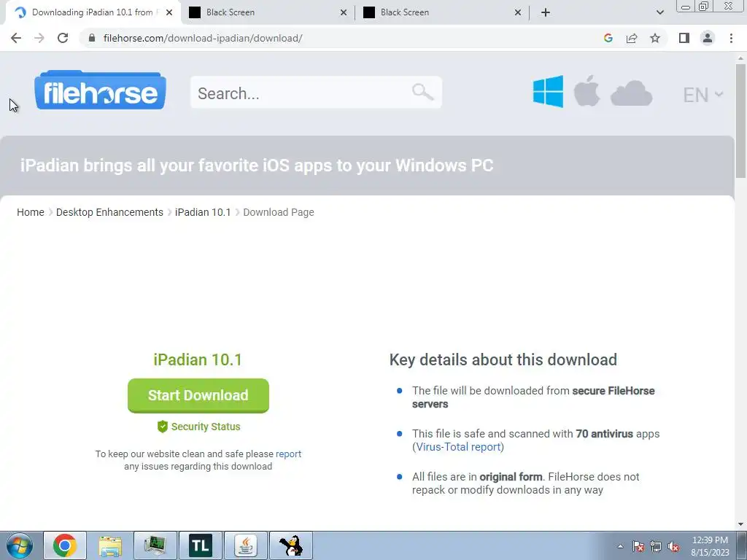747x560 pixels.
Task: Click the green security shield icon
Action: coord(163,426)
